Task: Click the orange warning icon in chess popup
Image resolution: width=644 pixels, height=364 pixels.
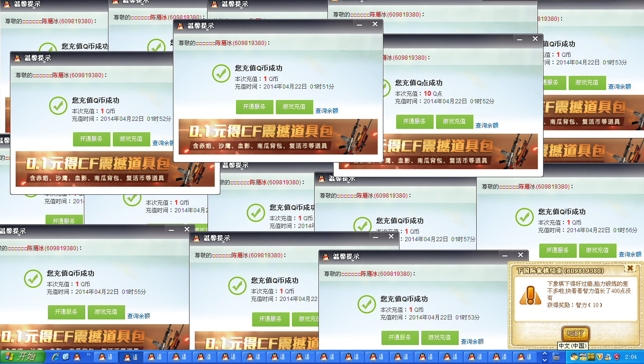Action: tap(529, 295)
